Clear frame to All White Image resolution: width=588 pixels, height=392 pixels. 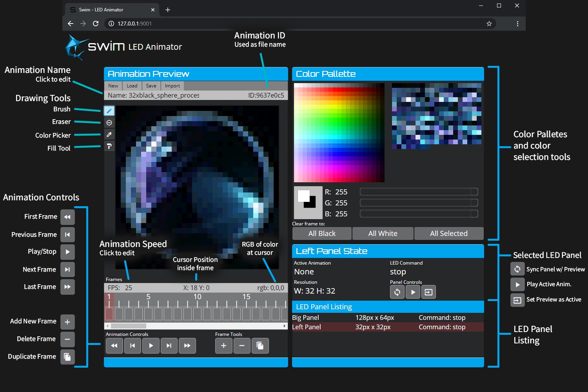coord(383,234)
